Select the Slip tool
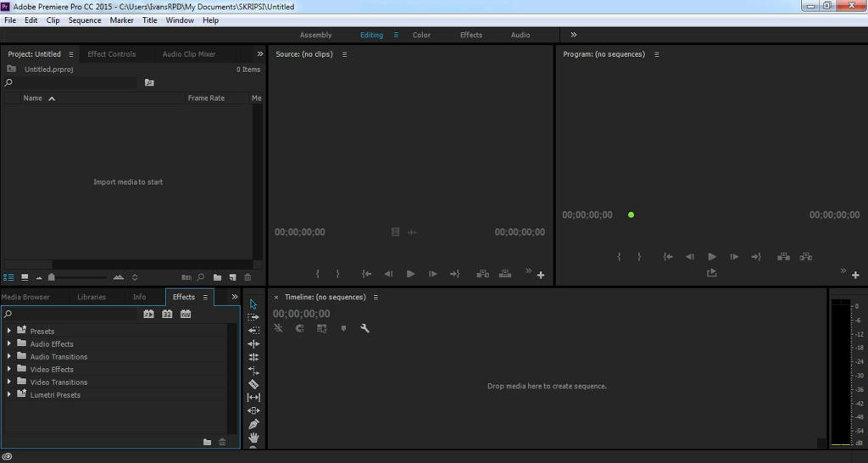The width and height of the screenshot is (868, 463). (x=253, y=397)
